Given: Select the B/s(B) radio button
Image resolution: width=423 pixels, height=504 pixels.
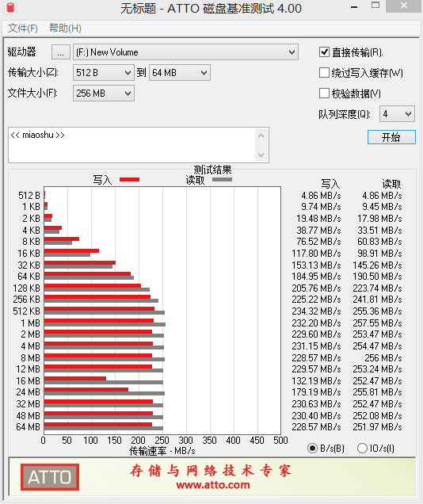Looking at the screenshot, I should coord(312,448).
